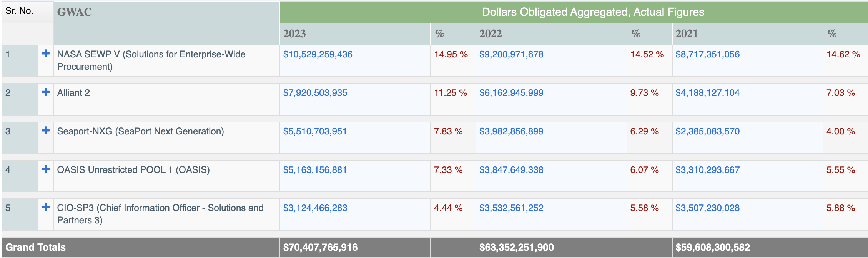
Task: Select the 2021 column header
Action: 687,34
